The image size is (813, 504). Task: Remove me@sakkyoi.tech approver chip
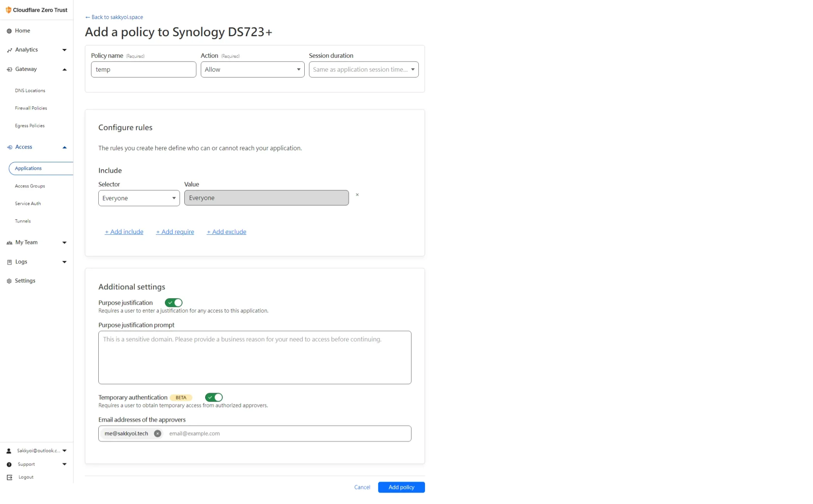pos(157,433)
